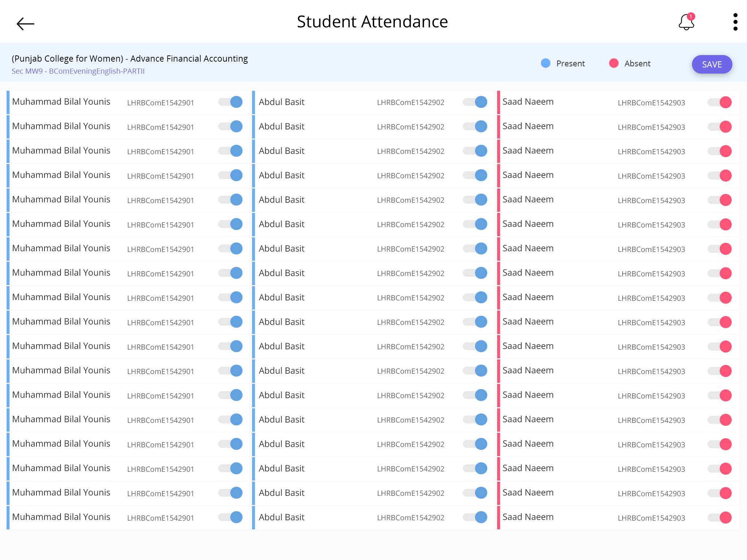Open the three-dot overflow menu
Image resolution: width=747 pixels, height=560 pixels.
[x=735, y=22]
